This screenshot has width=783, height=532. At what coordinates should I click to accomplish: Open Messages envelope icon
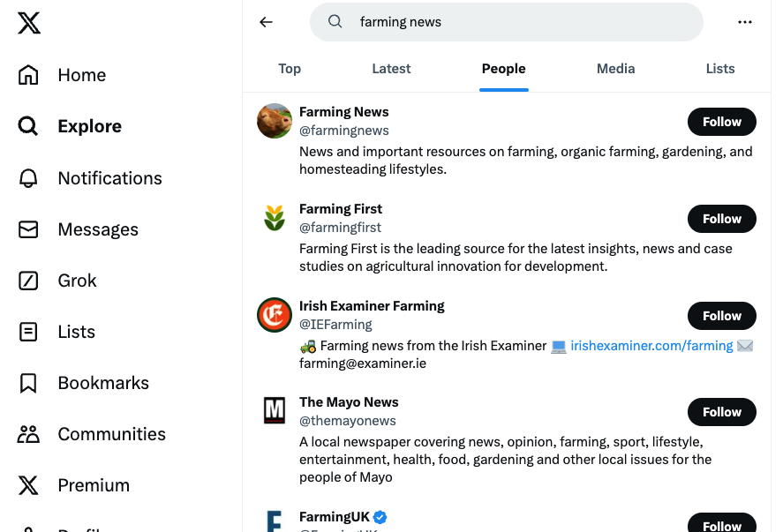(28, 229)
